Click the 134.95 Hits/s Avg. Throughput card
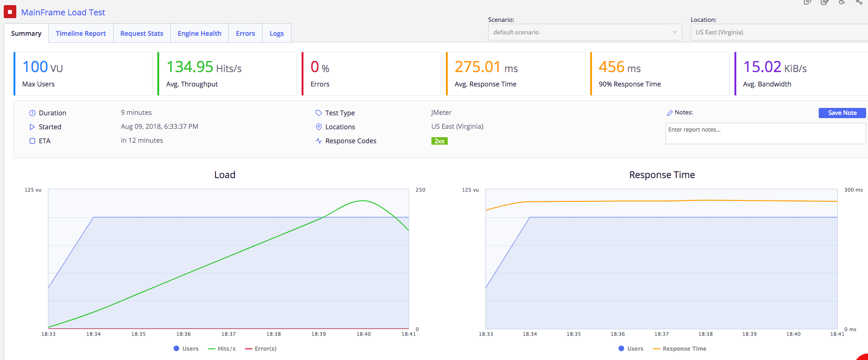Screen dimensions: 868x360 pyautogui.click(x=227, y=73)
